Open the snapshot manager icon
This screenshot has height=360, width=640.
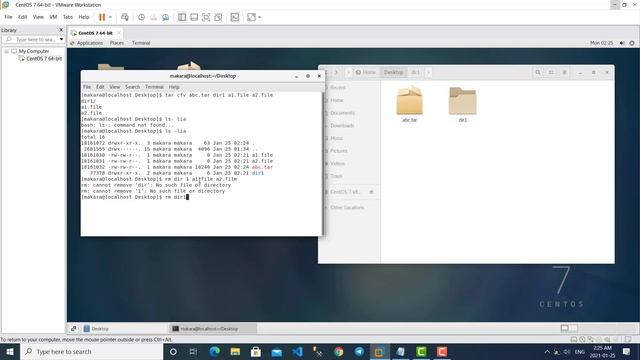[x=165, y=17]
